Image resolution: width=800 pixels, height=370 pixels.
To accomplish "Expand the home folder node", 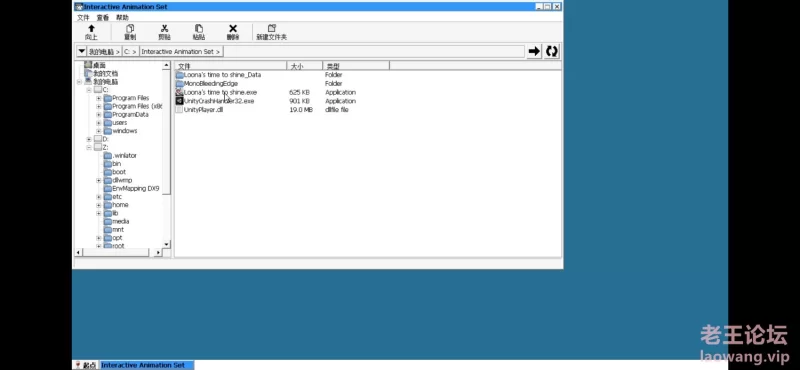I will [x=98, y=205].
